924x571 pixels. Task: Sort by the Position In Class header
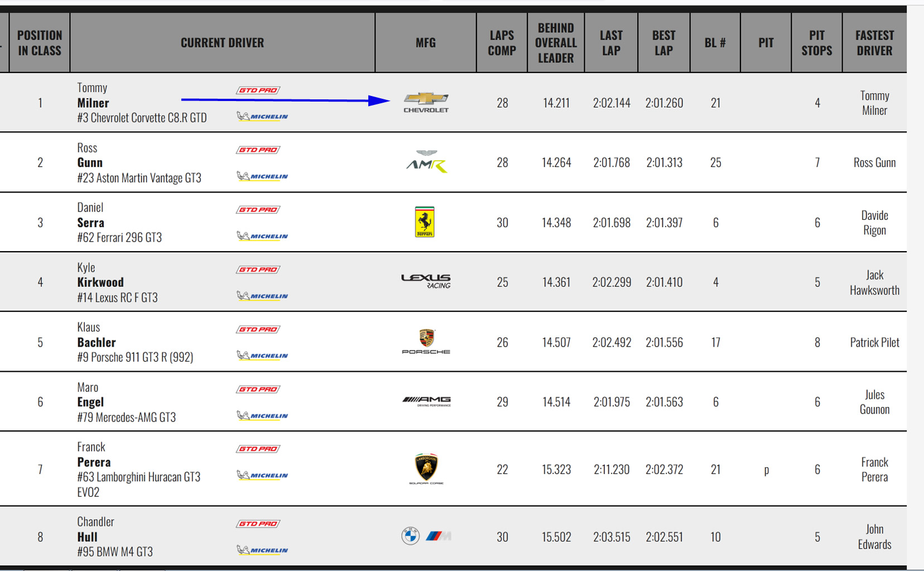tap(40, 43)
